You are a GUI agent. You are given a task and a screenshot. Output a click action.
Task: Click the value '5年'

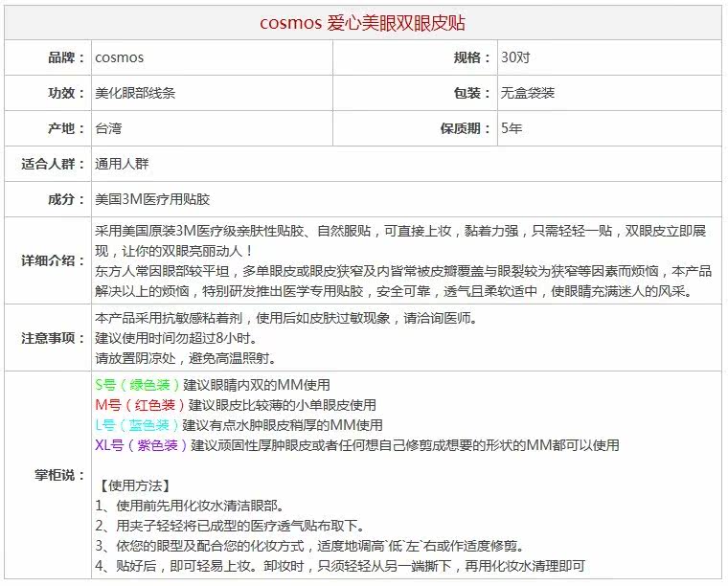512,128
